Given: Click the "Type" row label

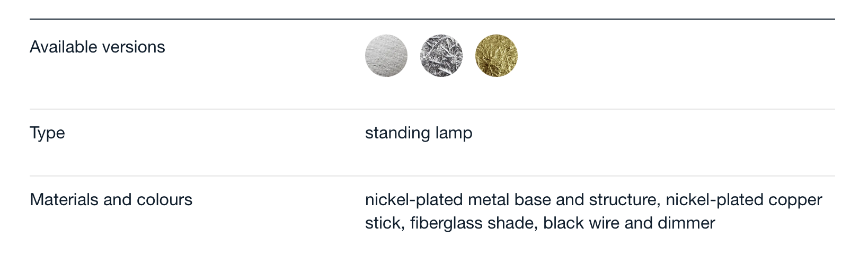Looking at the screenshot, I should click(47, 133).
